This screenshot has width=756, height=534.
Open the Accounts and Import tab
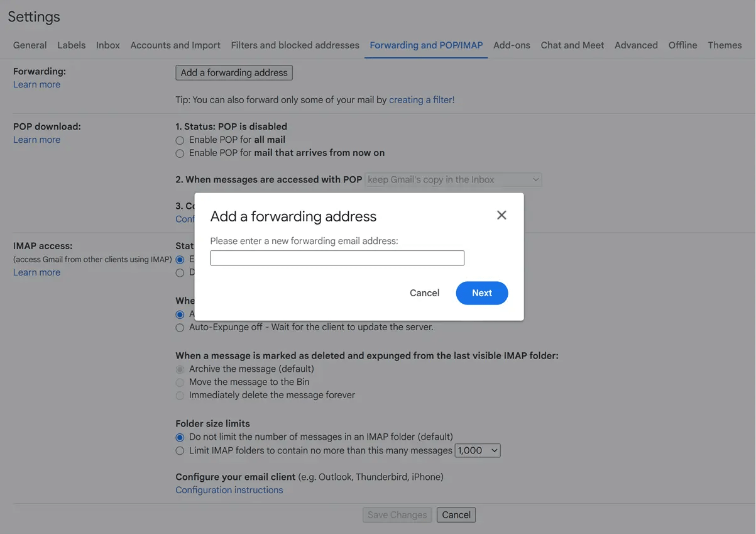point(175,45)
